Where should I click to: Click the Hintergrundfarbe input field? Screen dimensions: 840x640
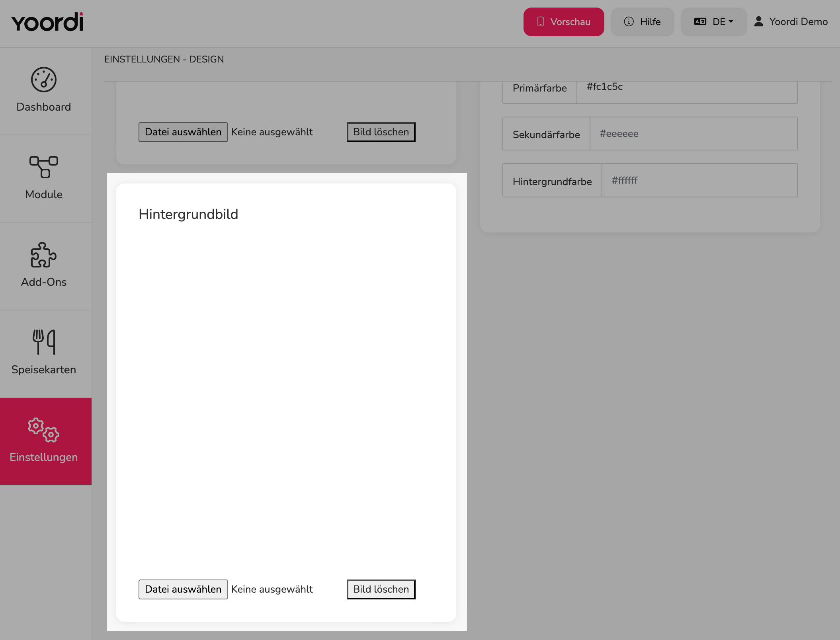coord(699,180)
